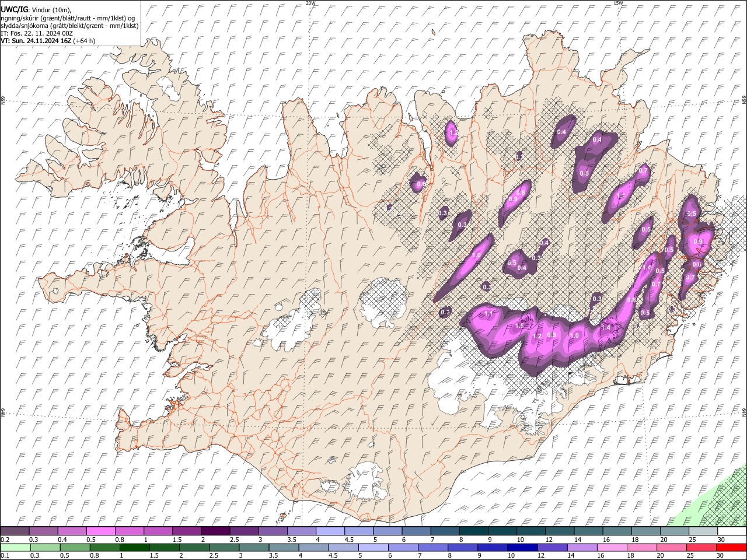Click the '(+64 h)' forecast offset text
Image resolution: width=747 pixels, height=560 pixels.
pos(85,41)
